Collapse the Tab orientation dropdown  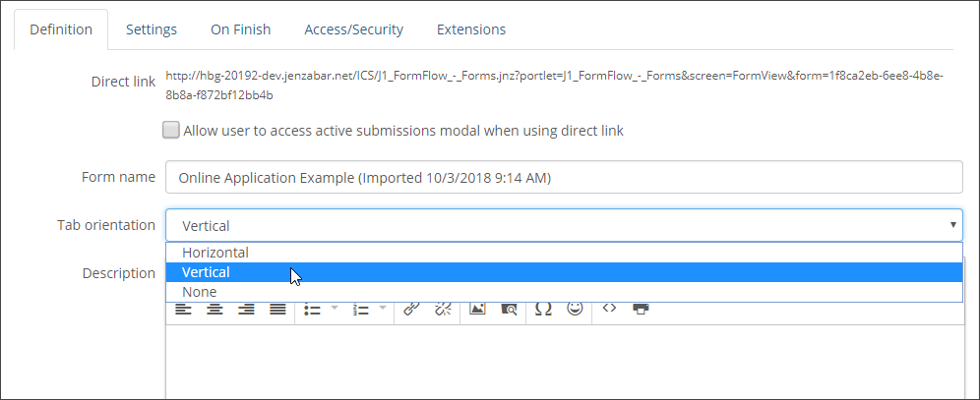click(563, 225)
